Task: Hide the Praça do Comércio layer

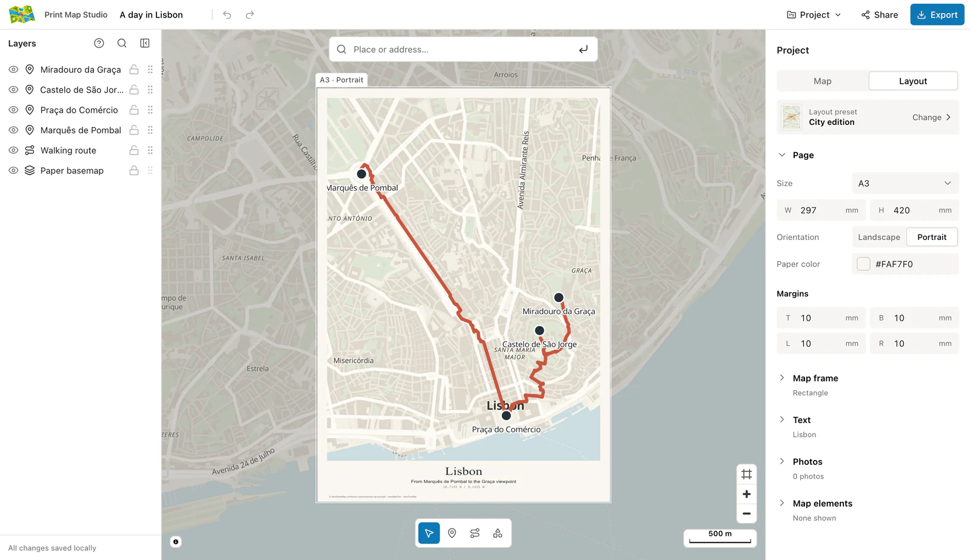Action: [x=13, y=110]
